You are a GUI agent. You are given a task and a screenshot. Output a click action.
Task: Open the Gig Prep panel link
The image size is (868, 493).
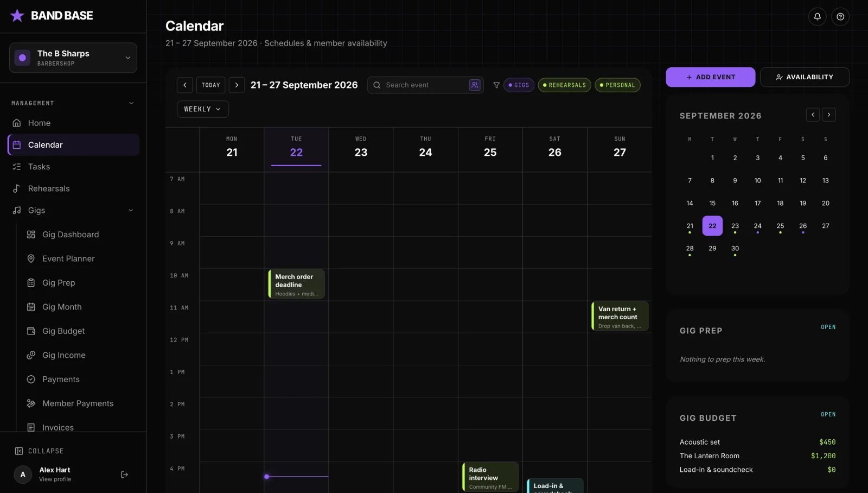pyautogui.click(x=828, y=327)
